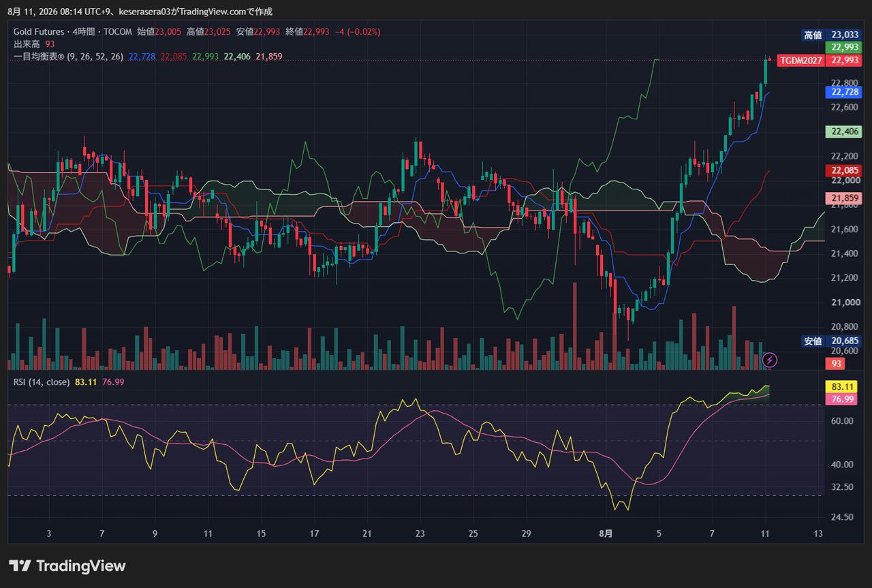This screenshot has height=588, width=872.
Task: Click the 21,400 price scale label
Action: [845, 253]
